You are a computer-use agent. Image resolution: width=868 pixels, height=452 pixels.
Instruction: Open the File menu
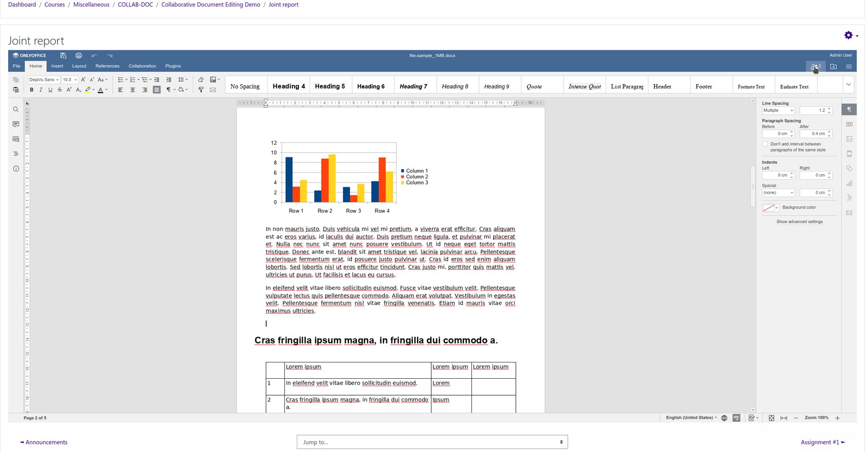pyautogui.click(x=17, y=66)
